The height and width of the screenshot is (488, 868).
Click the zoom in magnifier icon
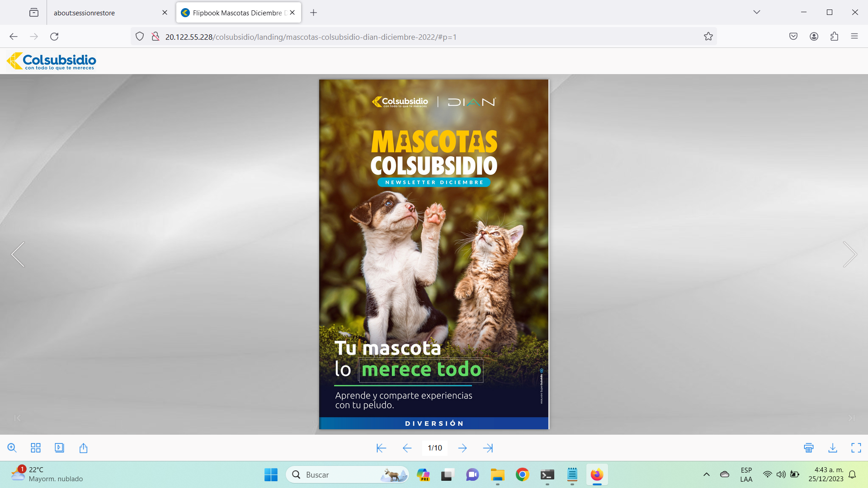(x=12, y=448)
